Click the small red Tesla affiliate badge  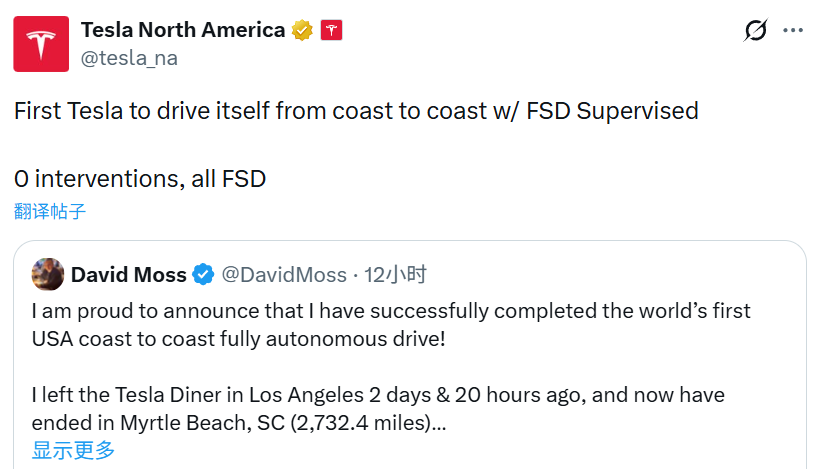click(x=332, y=31)
